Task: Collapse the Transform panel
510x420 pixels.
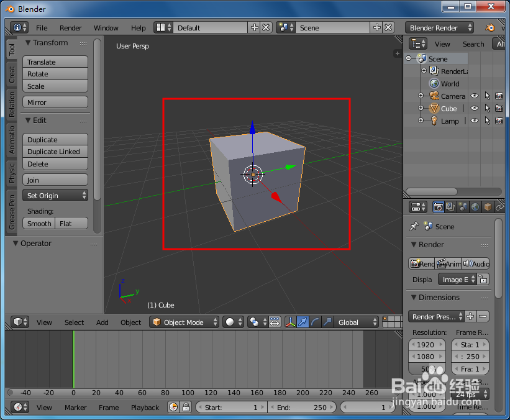Action: (28, 43)
